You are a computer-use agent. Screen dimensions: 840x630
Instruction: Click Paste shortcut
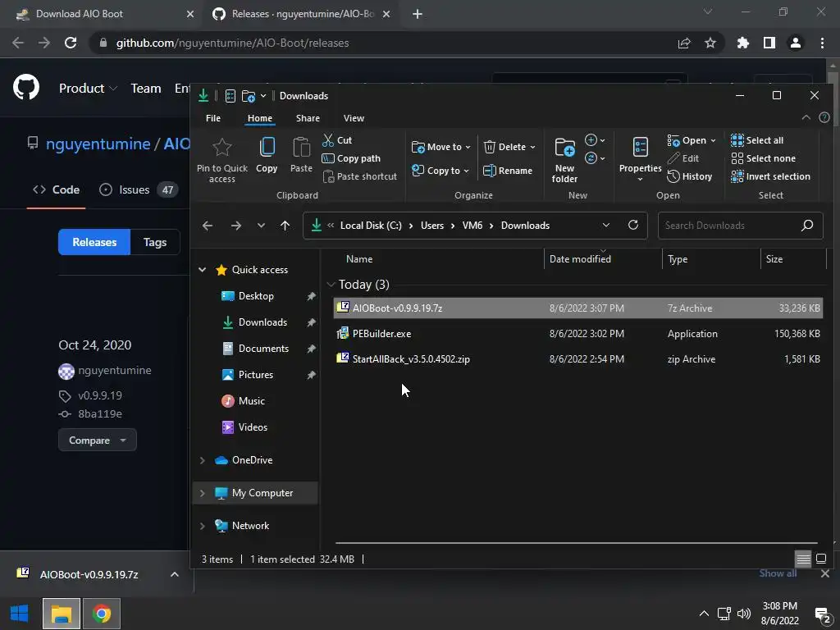[x=360, y=176]
